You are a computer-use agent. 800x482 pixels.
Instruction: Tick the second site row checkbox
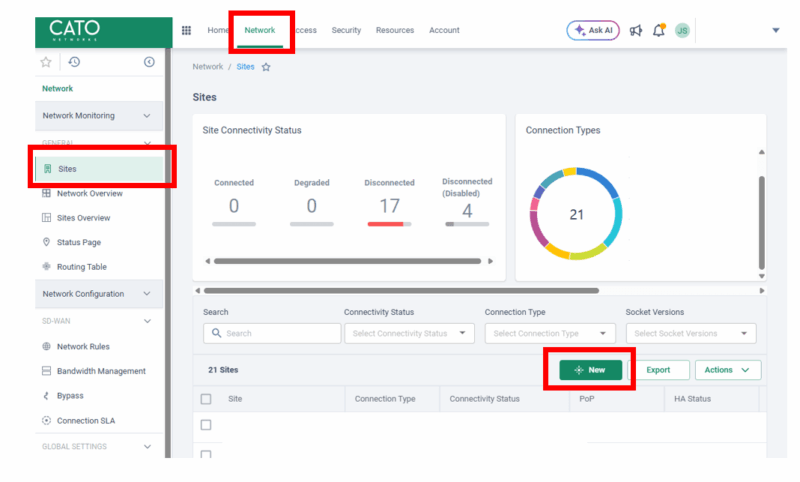click(x=206, y=454)
